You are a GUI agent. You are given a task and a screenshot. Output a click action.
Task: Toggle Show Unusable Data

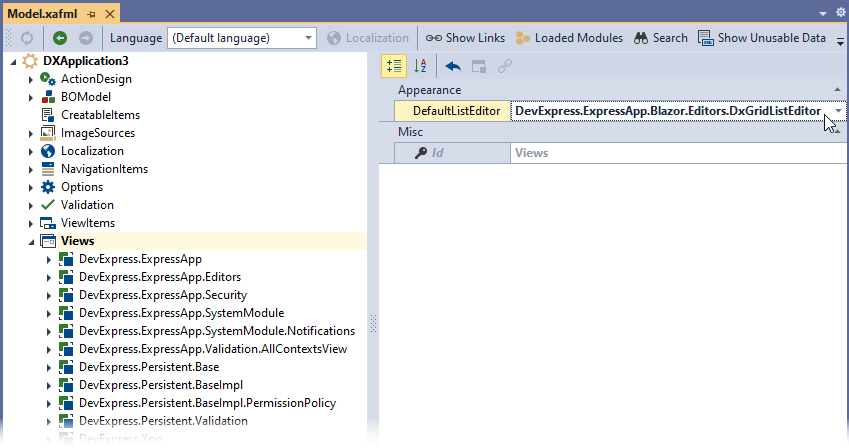pos(762,38)
